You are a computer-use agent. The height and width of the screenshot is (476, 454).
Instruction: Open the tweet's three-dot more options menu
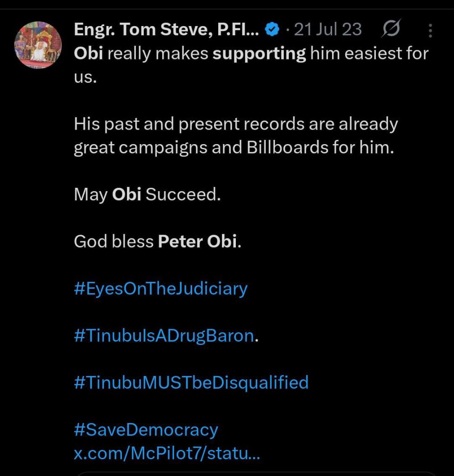(x=430, y=31)
